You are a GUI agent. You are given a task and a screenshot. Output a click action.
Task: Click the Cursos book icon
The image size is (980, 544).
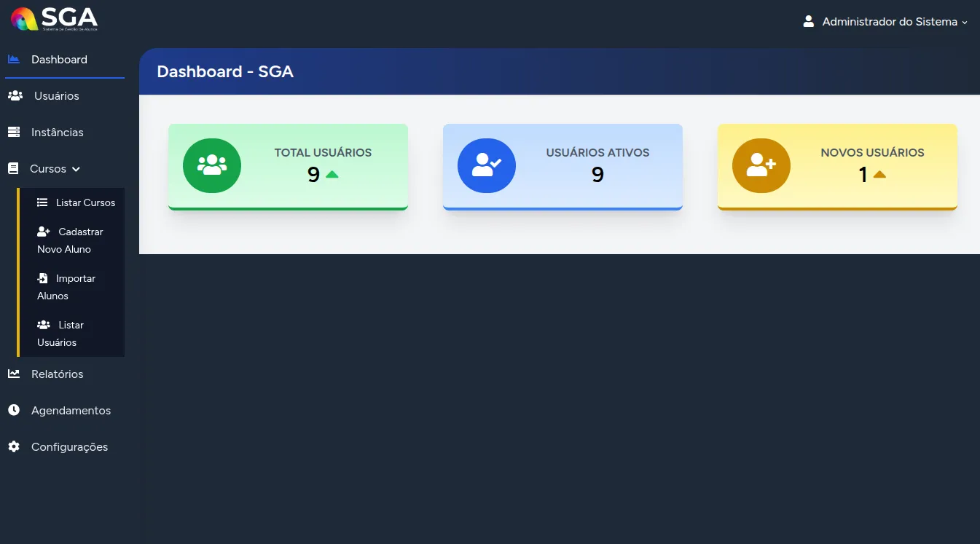[x=12, y=168]
